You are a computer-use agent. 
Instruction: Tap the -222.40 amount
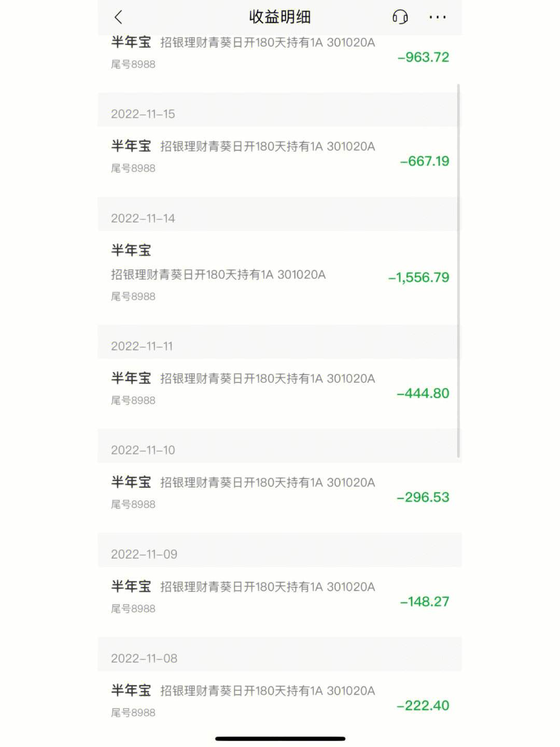click(423, 706)
